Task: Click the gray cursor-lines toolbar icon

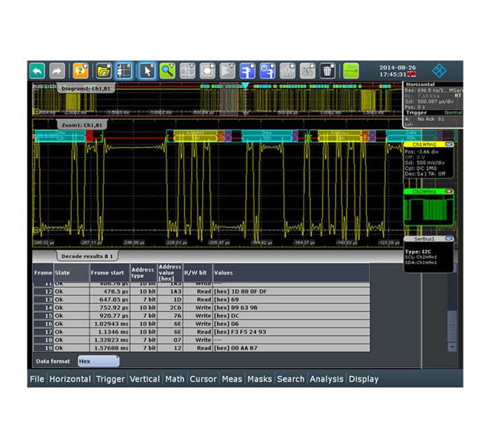Action: (x=187, y=71)
